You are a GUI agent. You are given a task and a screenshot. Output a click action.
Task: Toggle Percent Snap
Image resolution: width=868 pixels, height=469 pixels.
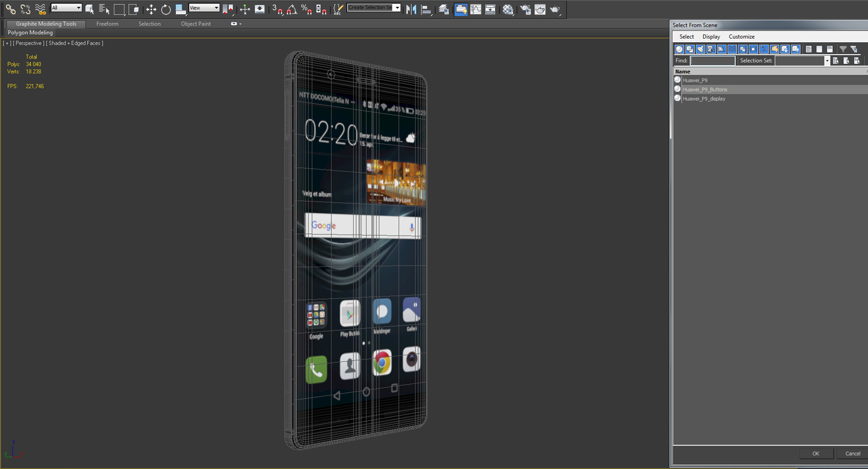307,9
